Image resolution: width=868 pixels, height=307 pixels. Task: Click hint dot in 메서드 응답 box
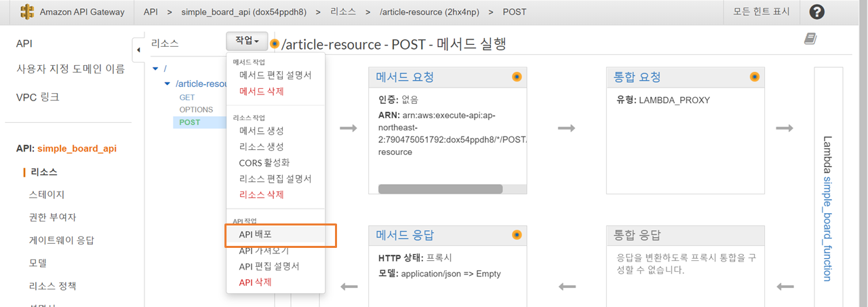(517, 235)
